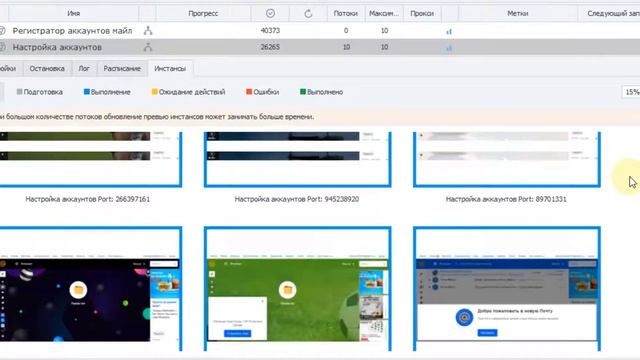Sort by the Прогресс column header
The height and width of the screenshot is (360, 640).
click(x=203, y=13)
